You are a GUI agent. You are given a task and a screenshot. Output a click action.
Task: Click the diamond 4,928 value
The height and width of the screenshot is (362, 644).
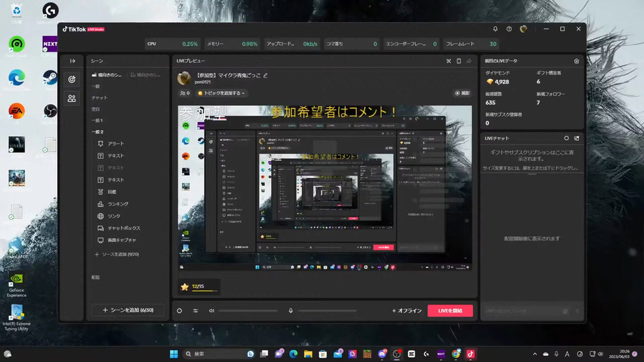(502, 82)
